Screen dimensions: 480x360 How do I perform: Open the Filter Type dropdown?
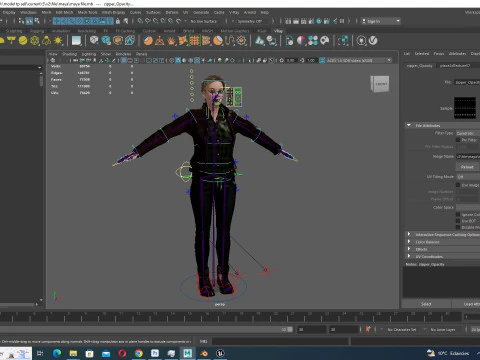[x=468, y=133]
